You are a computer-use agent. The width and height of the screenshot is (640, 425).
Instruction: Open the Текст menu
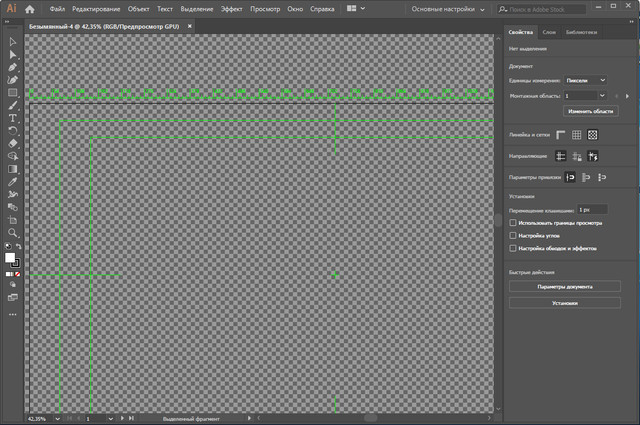[165, 9]
